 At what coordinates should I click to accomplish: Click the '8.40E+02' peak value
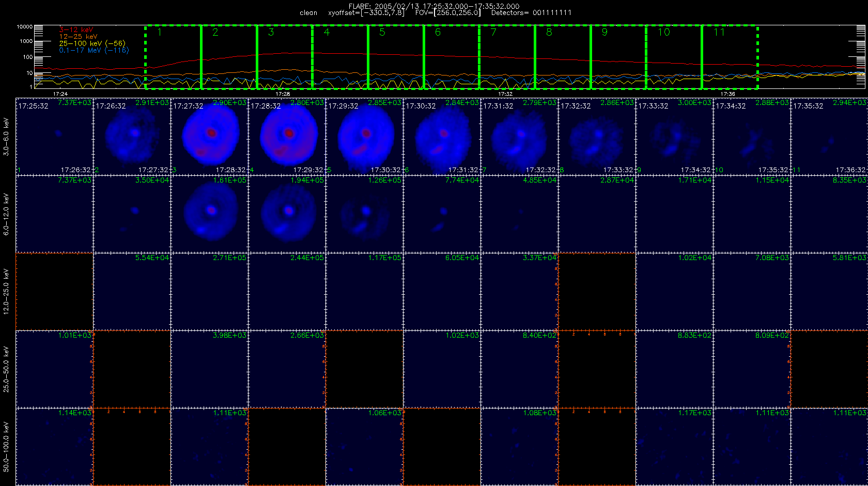coord(539,336)
